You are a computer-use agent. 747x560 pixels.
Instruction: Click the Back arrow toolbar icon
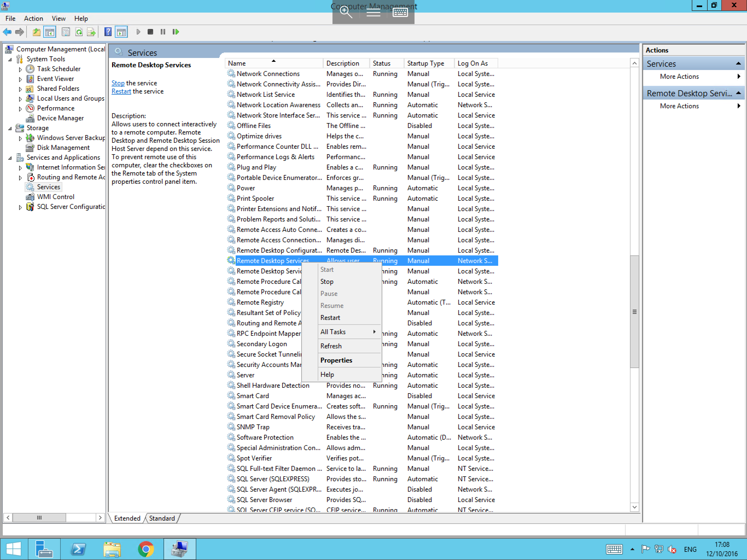tap(7, 32)
